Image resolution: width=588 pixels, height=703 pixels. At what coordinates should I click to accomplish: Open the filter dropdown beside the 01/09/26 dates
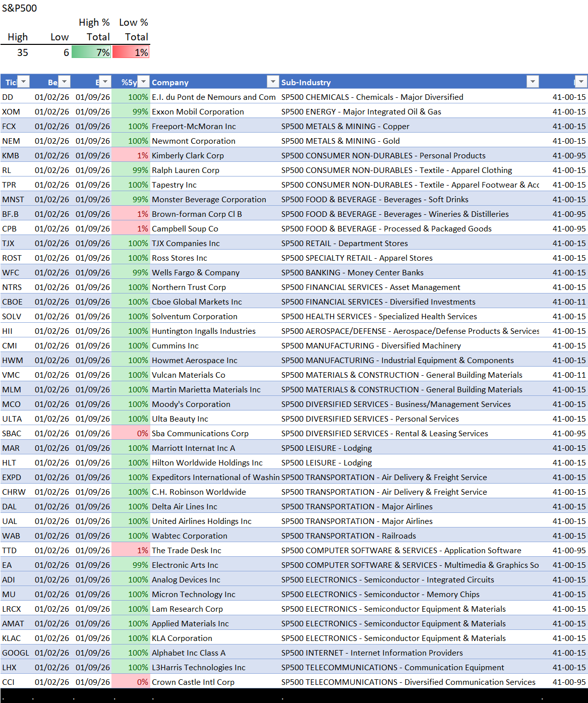105,82
